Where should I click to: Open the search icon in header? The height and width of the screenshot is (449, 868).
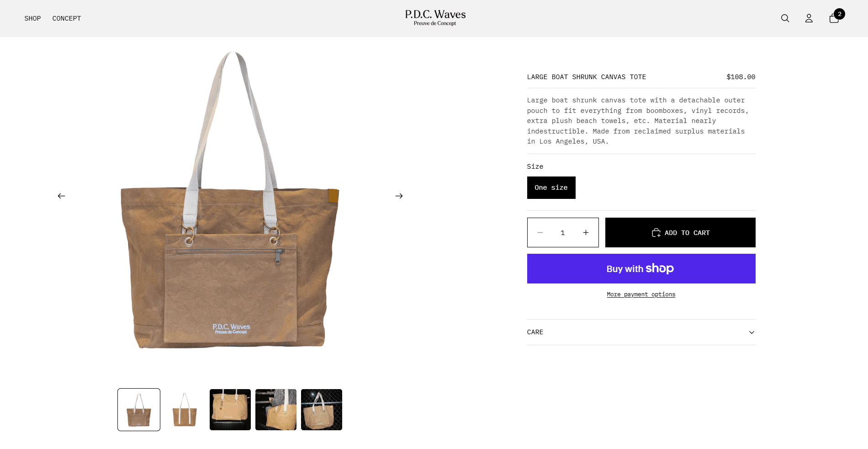click(x=785, y=18)
